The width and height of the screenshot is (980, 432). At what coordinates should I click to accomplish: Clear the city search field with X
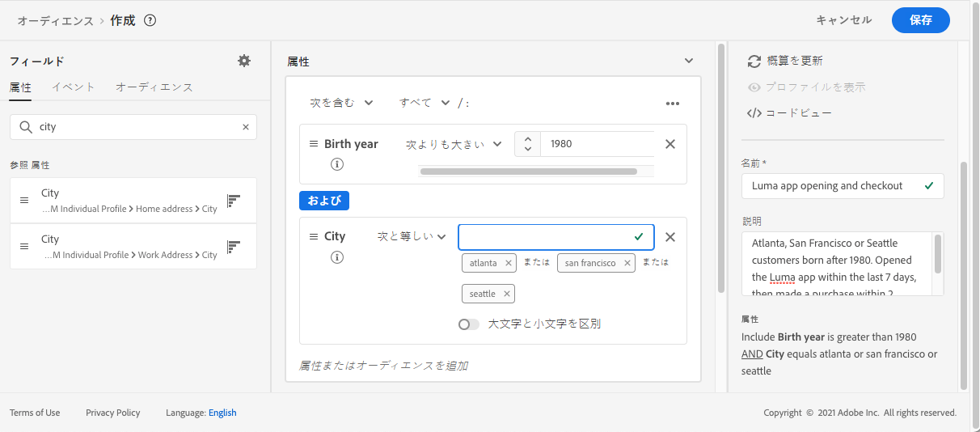pyautogui.click(x=246, y=127)
